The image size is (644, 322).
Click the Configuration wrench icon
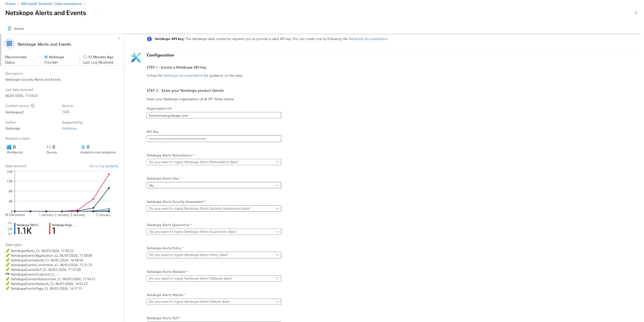pyautogui.click(x=136, y=58)
